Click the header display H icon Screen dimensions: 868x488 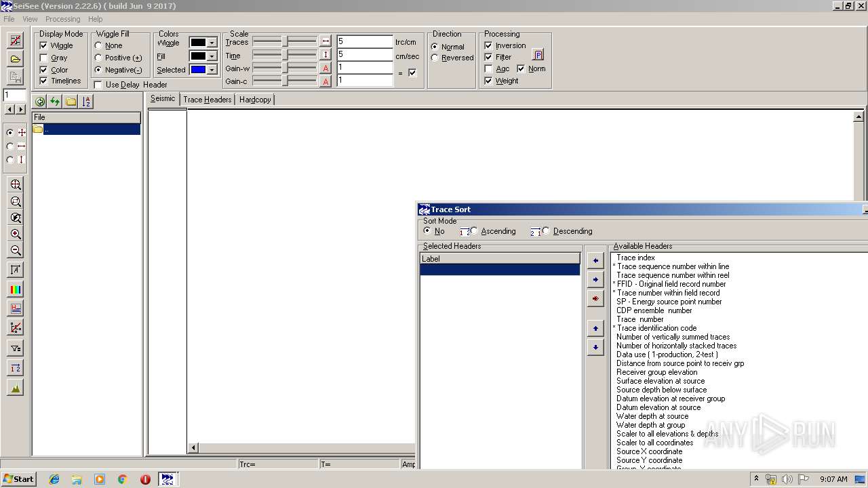click(16, 308)
